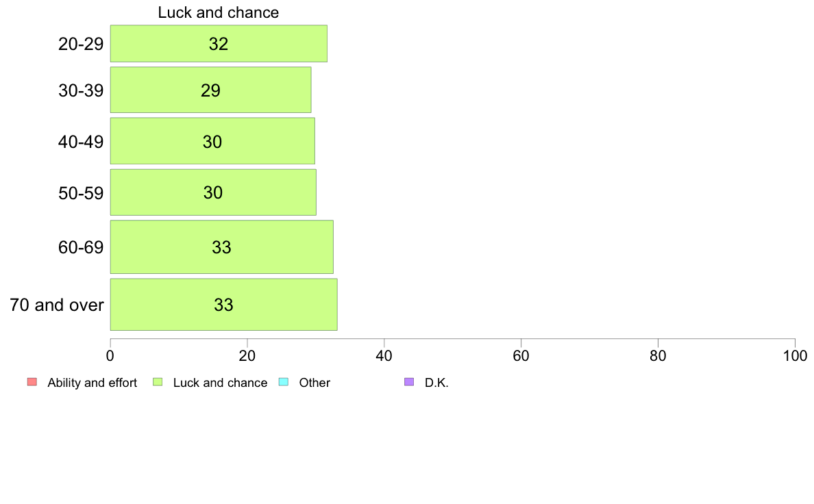The image size is (814, 504).
Task: Click the 50-59 bar showing 30
Action: tap(213, 192)
